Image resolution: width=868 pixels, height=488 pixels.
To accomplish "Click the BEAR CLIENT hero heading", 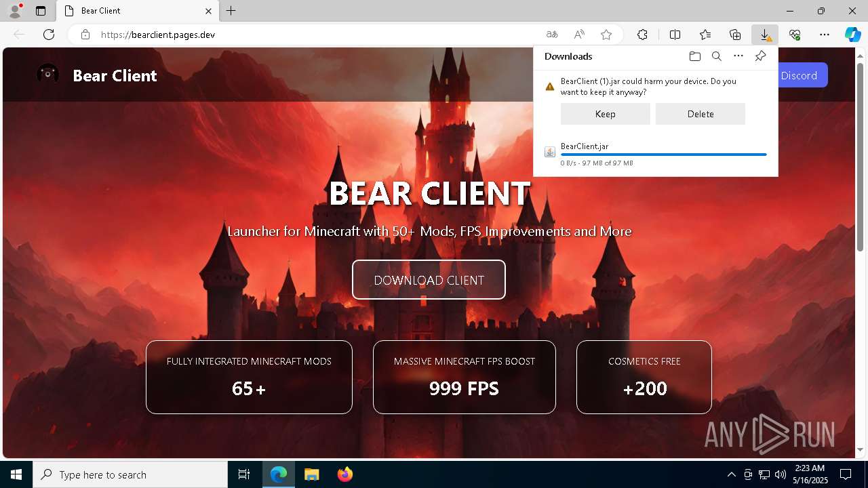I will [429, 193].
